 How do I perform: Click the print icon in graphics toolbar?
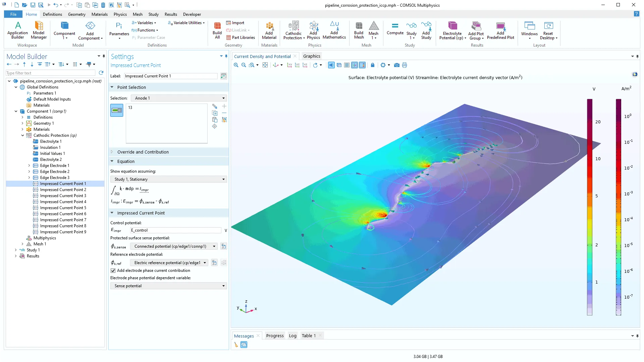405,65
